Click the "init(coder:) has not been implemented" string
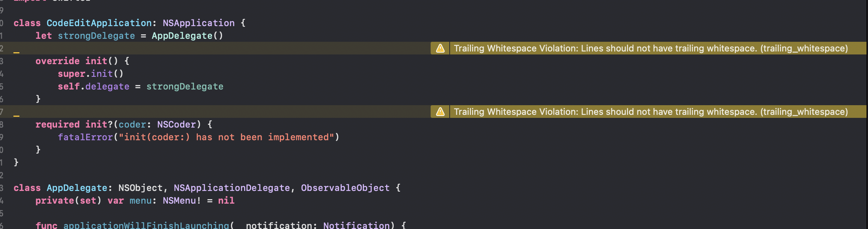Image resolution: width=868 pixels, height=229 pixels. pos(226,137)
